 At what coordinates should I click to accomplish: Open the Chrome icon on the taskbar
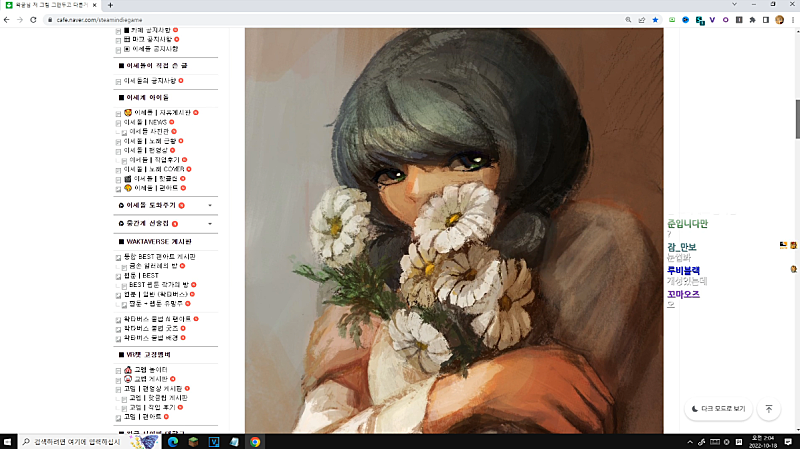255,442
